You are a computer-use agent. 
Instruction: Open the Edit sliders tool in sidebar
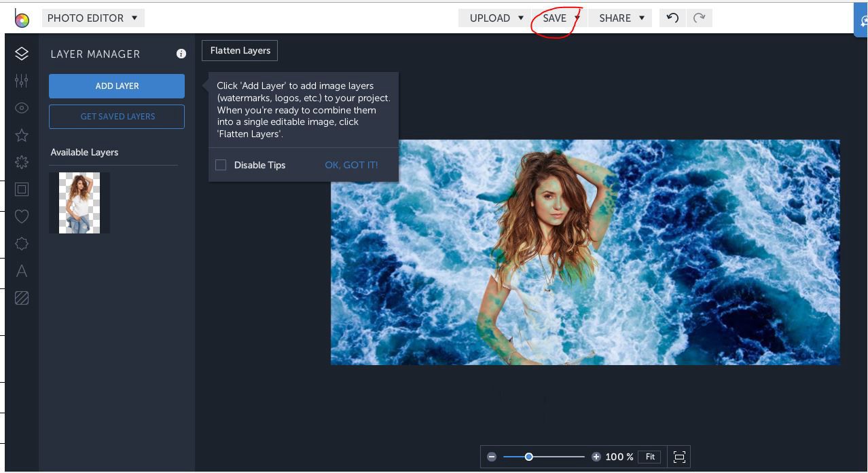[22, 81]
